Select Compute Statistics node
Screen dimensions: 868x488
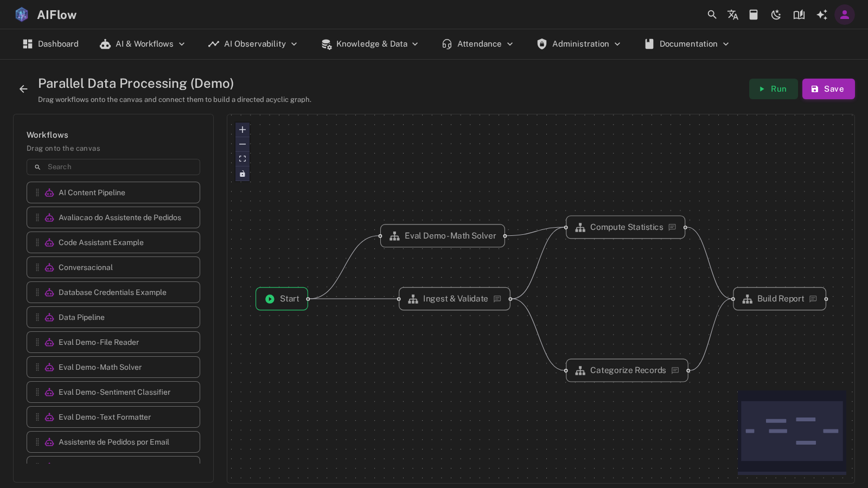(626, 227)
